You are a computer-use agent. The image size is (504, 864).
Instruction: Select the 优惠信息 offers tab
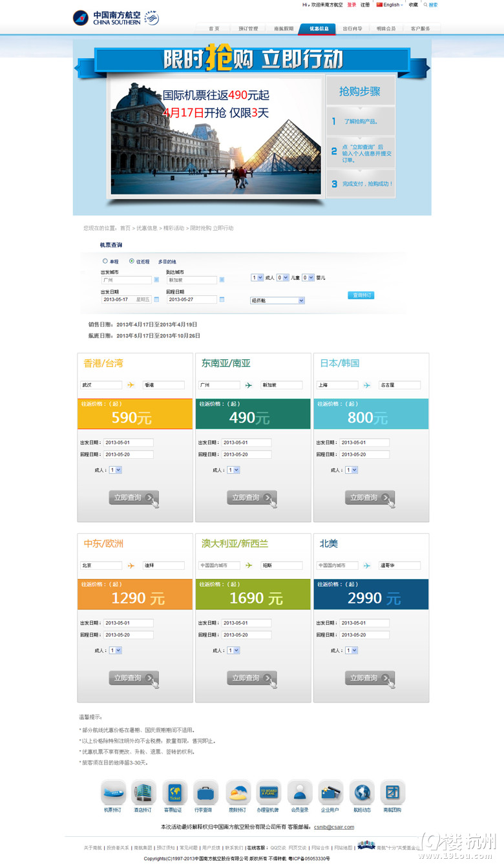319,28
